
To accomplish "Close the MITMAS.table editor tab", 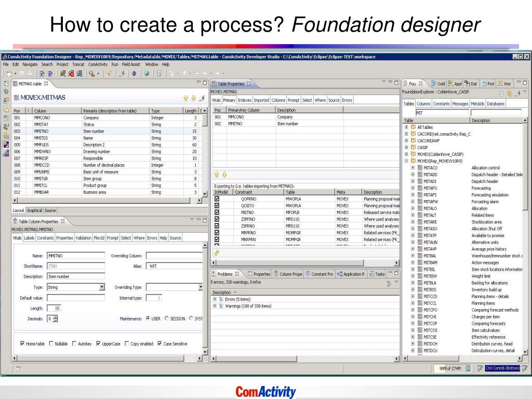I will pos(46,84).
